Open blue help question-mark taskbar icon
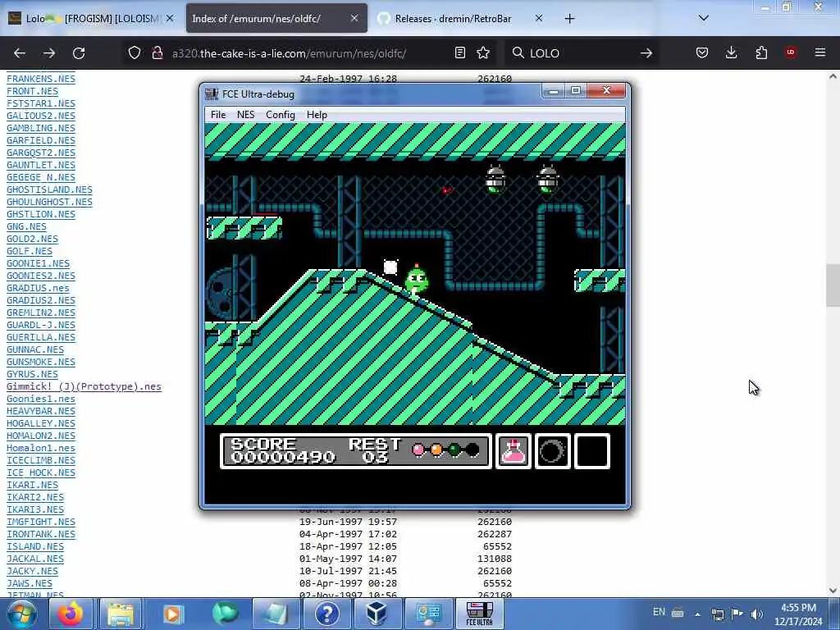The image size is (840, 630). [326, 614]
